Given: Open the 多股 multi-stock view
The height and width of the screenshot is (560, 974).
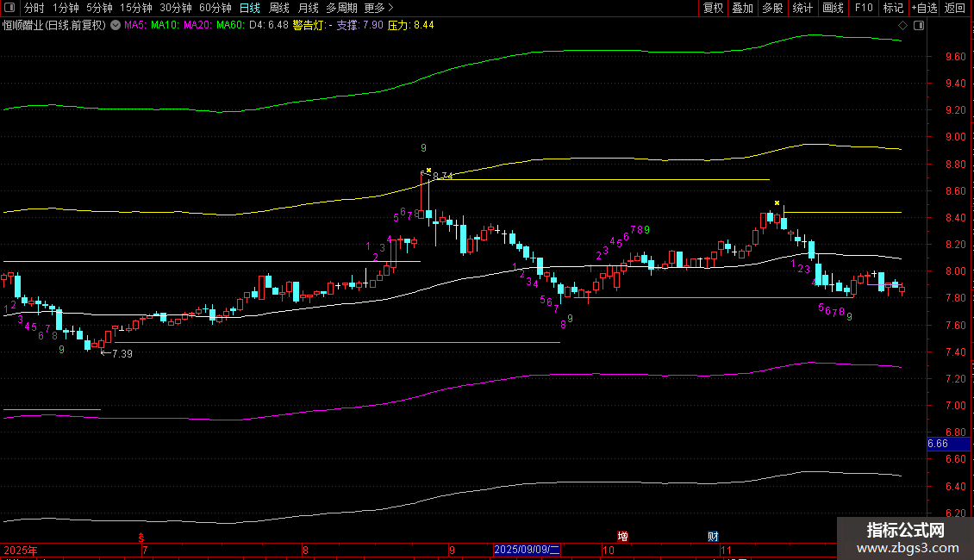Looking at the screenshot, I should [772, 8].
